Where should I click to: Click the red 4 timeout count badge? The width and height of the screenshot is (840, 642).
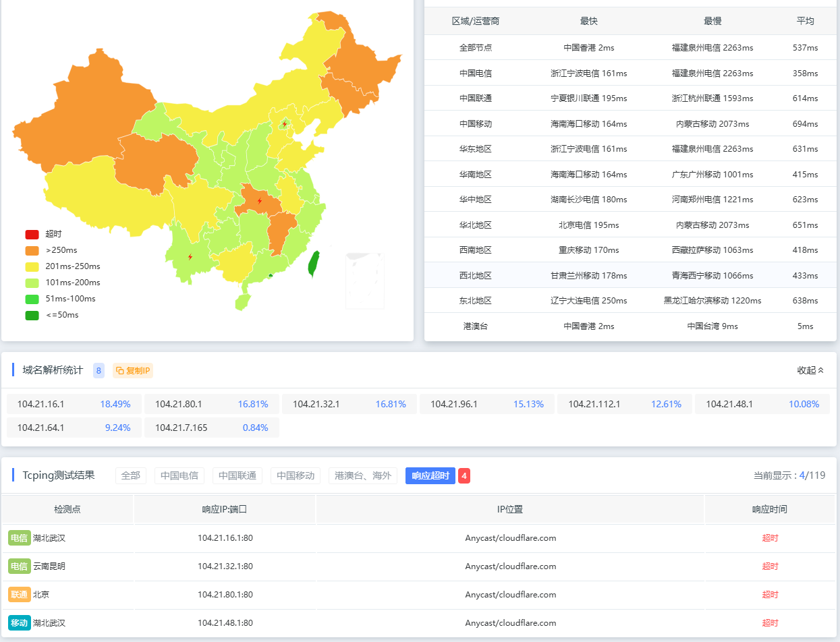[x=464, y=475]
